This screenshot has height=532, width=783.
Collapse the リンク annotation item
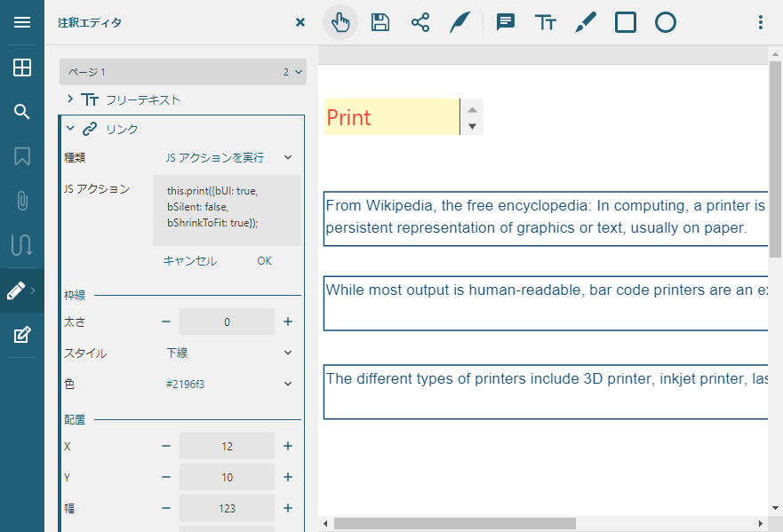click(x=70, y=128)
